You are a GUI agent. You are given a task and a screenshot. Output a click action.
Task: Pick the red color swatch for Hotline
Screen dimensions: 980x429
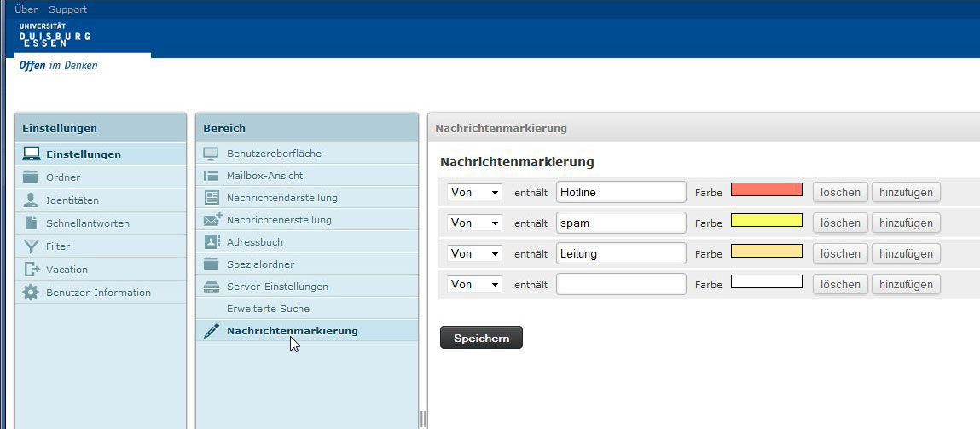click(x=766, y=189)
